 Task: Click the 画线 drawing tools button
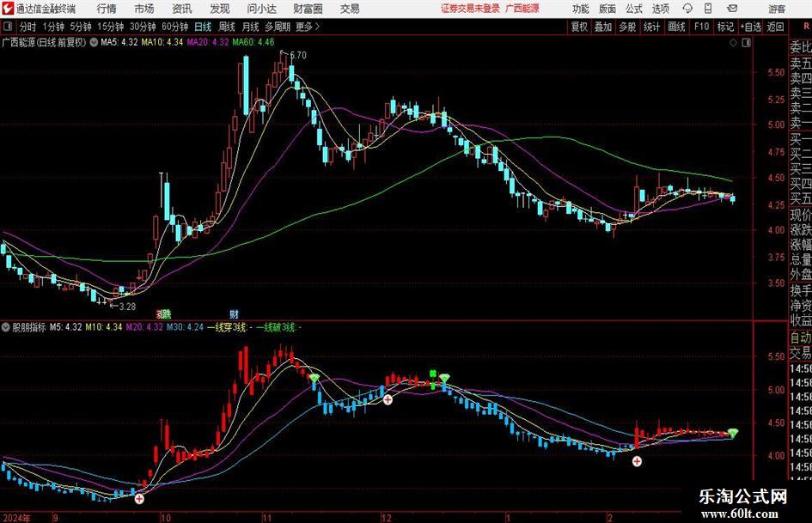click(x=676, y=27)
